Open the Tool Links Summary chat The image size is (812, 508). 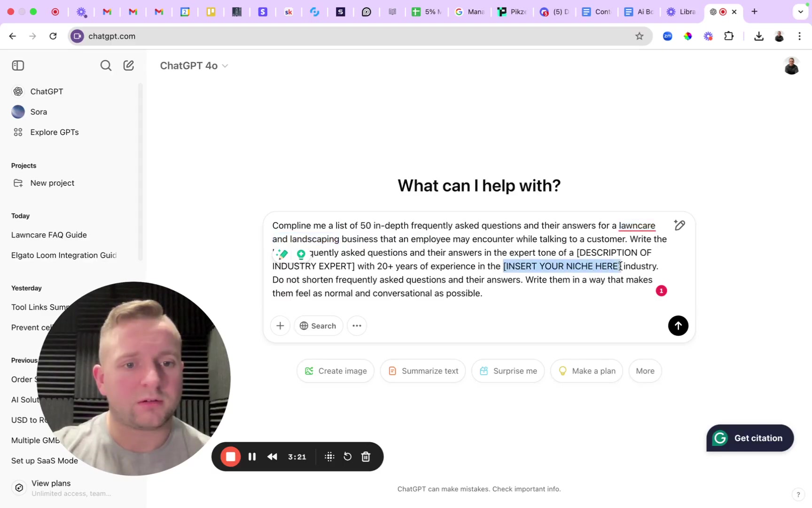coord(40,307)
